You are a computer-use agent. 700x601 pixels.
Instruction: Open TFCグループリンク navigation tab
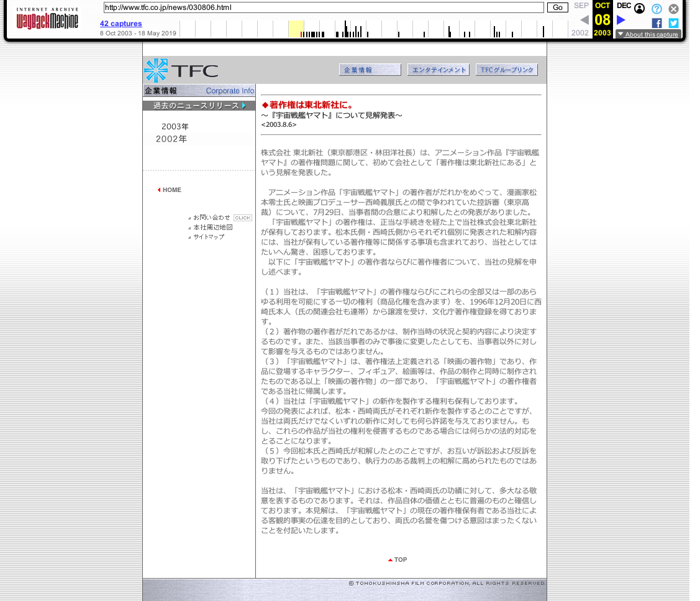507,70
